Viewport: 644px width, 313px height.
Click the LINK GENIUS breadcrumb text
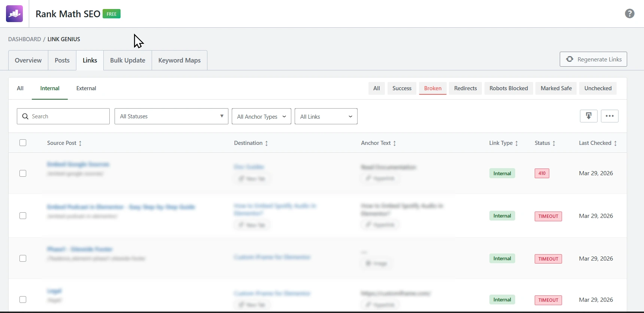point(64,39)
